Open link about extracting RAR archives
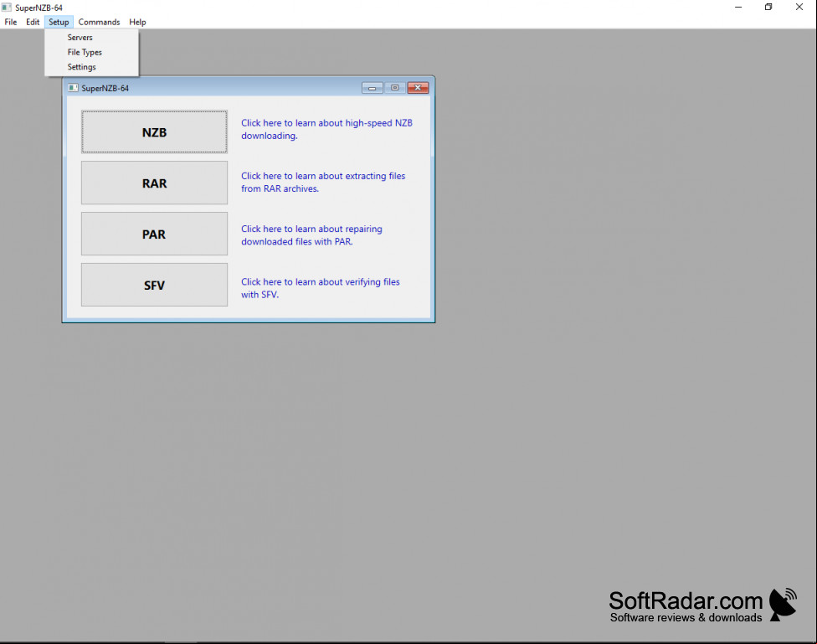The image size is (817, 644). coord(323,182)
